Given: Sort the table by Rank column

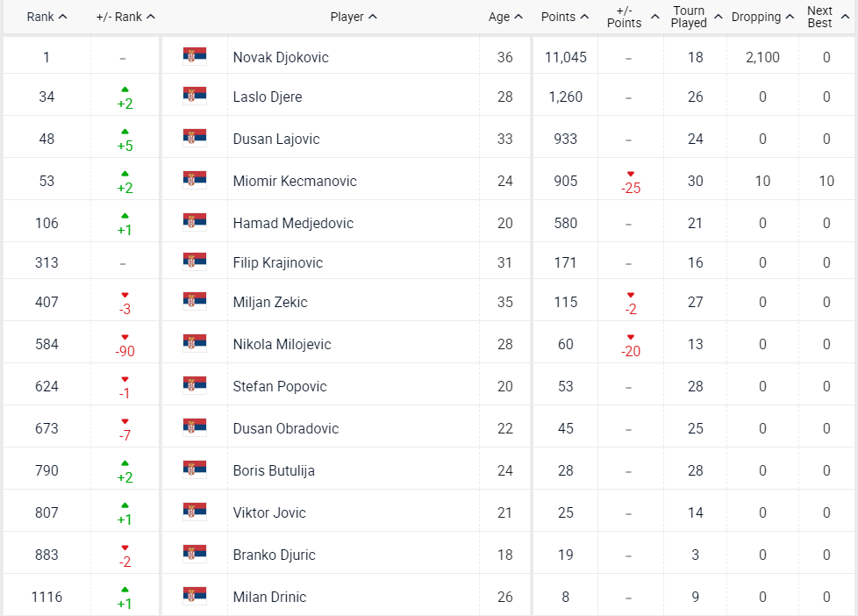Looking at the screenshot, I should (47, 17).
